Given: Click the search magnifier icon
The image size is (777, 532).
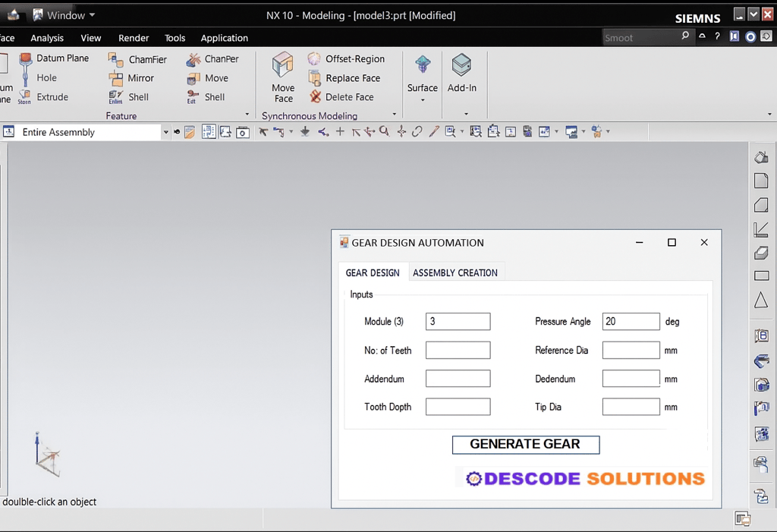Looking at the screenshot, I should 685,36.
